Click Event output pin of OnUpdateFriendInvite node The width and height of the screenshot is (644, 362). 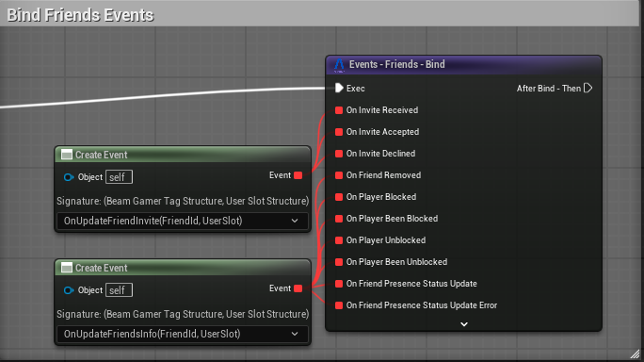coord(298,175)
